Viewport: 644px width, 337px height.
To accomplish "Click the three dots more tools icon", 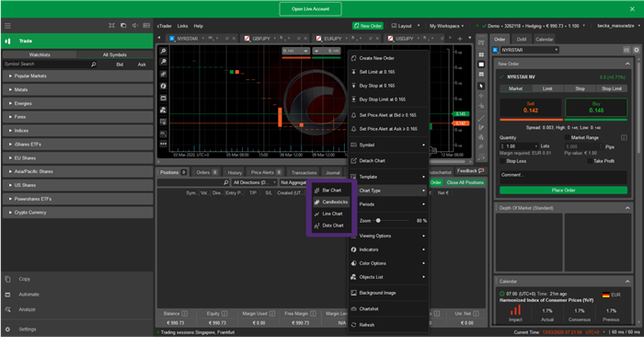I will coord(163,144).
